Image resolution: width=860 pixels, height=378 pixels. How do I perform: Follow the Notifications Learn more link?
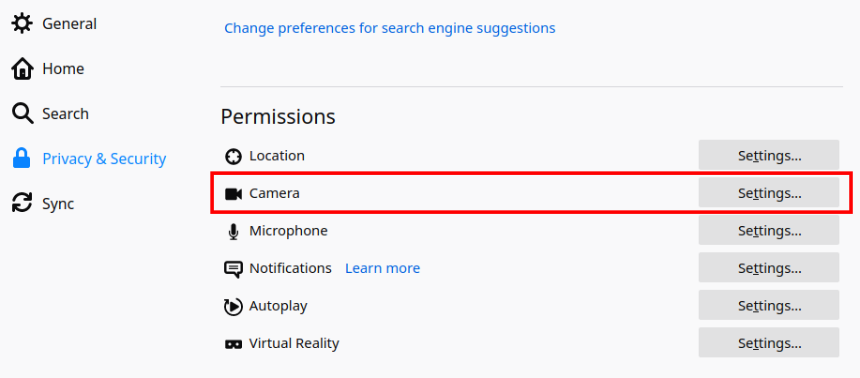coord(382,268)
